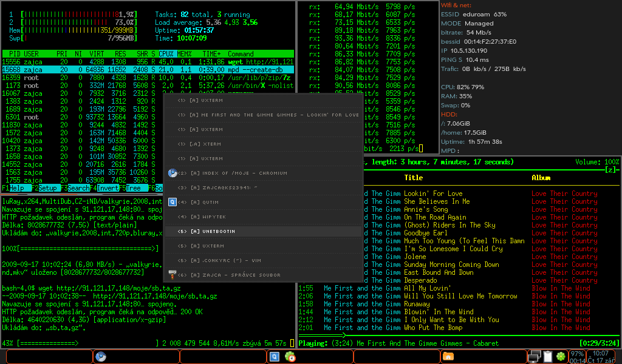Click the wget sb.ta.gz command line
Viewport: 622px width, 364px height.
click(91, 288)
